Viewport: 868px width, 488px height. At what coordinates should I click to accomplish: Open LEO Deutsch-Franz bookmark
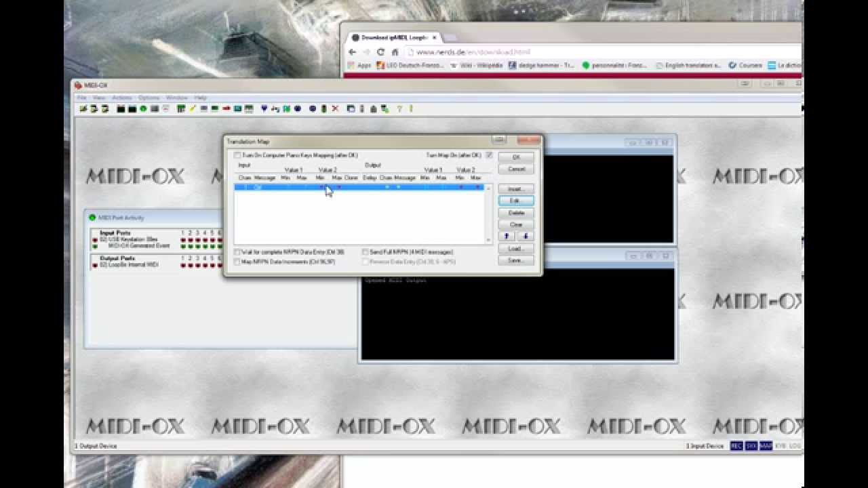410,66
